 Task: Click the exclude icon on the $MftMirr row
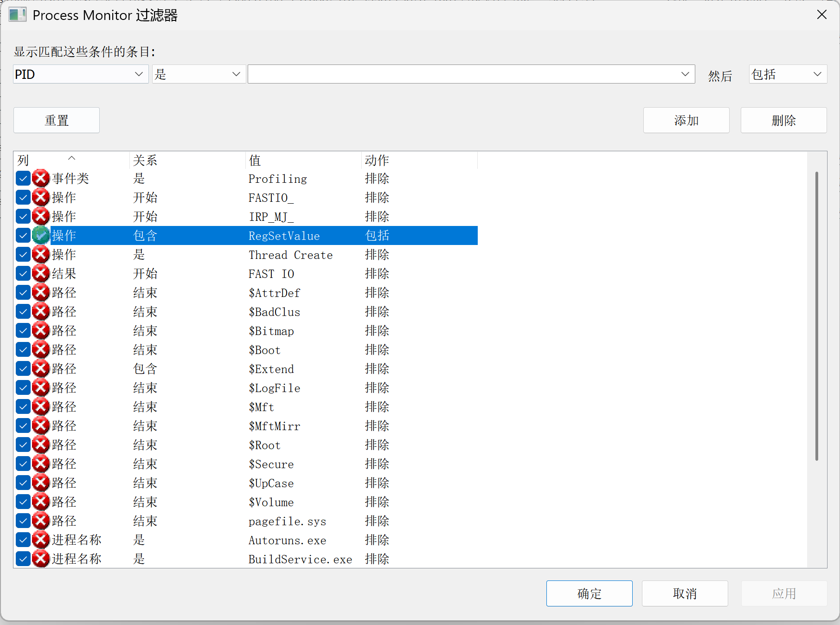pyautogui.click(x=41, y=425)
